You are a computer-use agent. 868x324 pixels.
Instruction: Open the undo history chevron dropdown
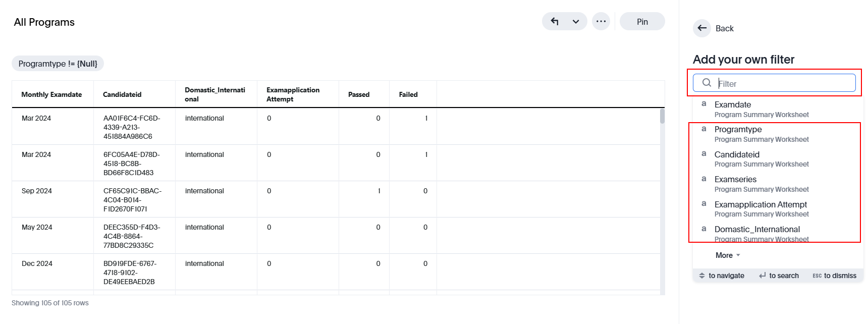point(576,22)
